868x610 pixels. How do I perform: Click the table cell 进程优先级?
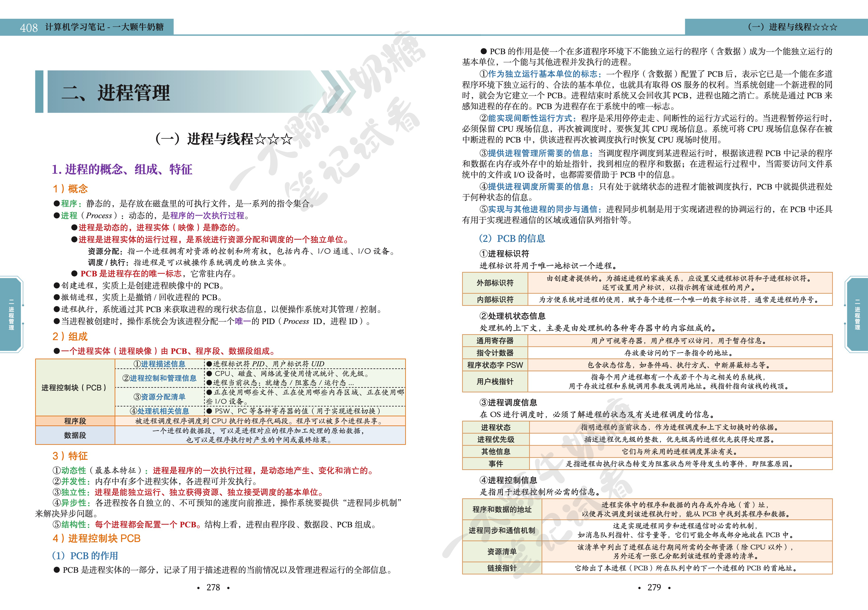click(496, 439)
